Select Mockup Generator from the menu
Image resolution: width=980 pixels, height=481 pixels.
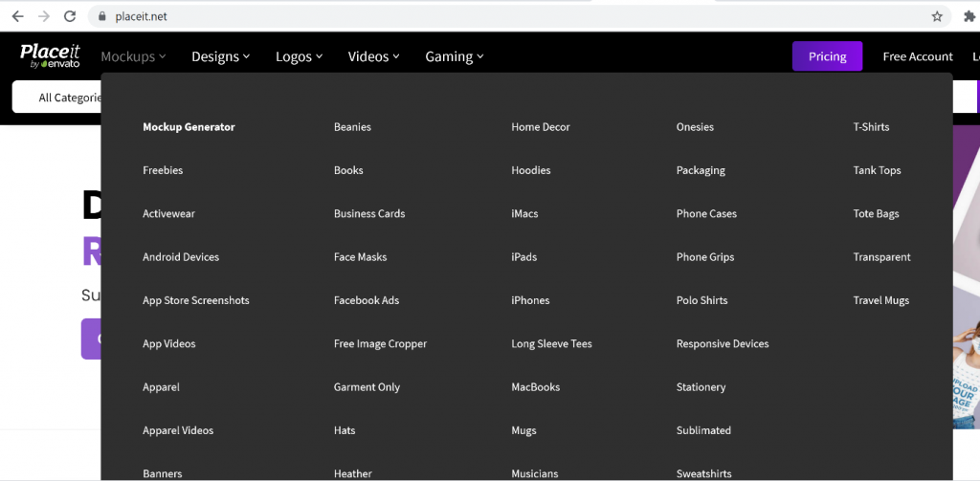(189, 127)
